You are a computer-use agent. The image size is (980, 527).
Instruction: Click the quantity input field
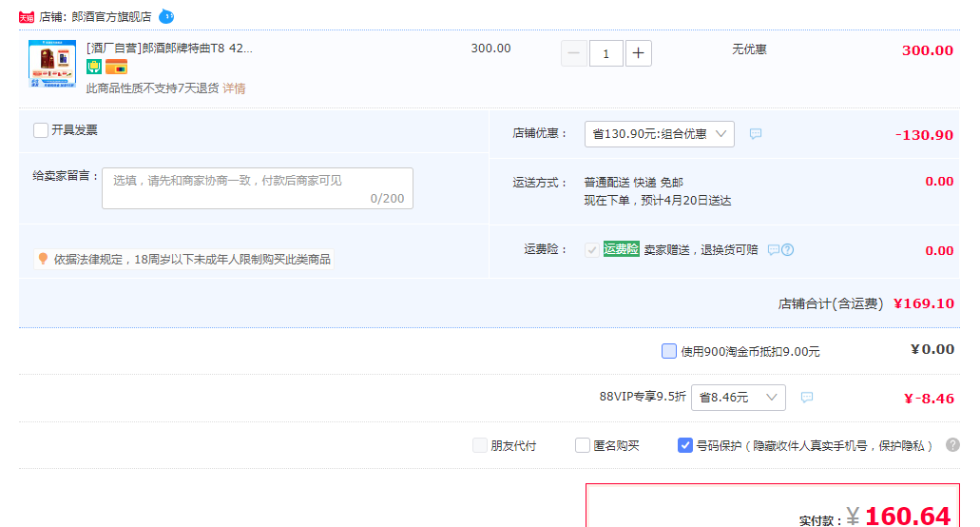point(605,53)
